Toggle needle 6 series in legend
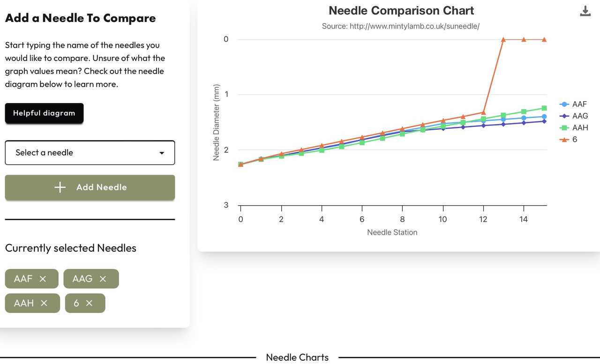Screen dimensions: 600x364 [575, 140]
